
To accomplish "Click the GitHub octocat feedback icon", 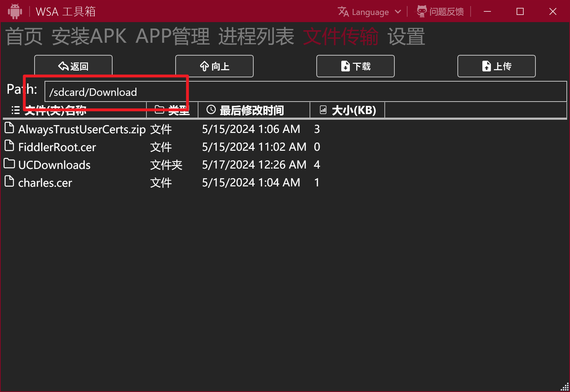I will point(422,11).
